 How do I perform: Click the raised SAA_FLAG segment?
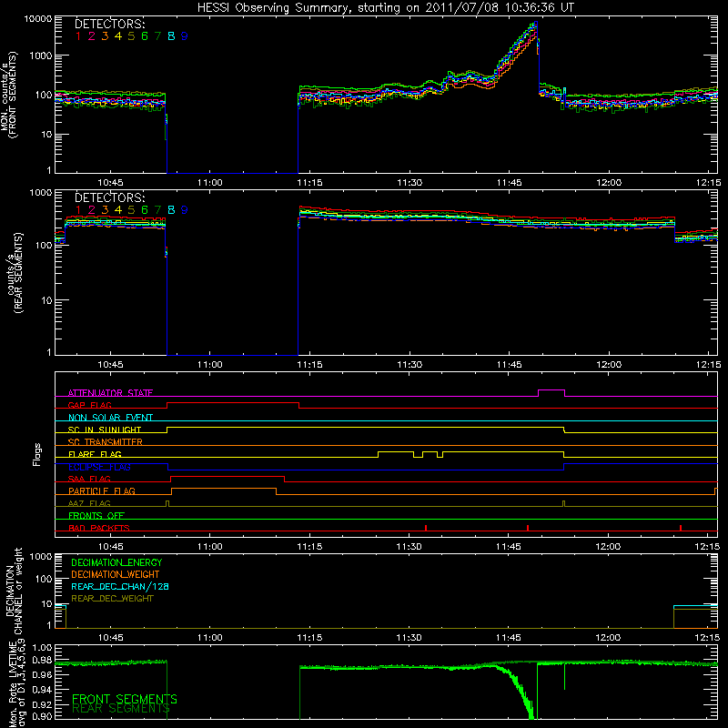(227, 476)
